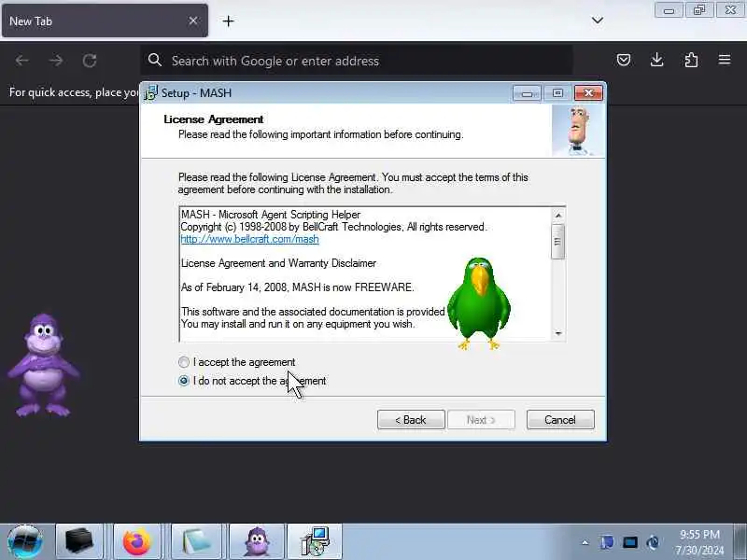Screen dimensions: 747x560
Task: Open the Pocket save icon
Action: pos(624,60)
